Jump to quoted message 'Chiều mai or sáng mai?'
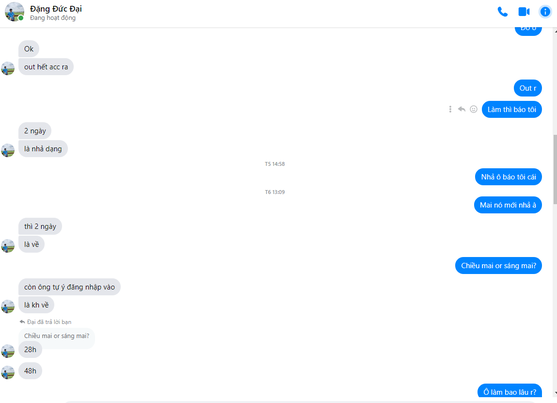Viewport: 557px width, 403px height. click(56, 336)
